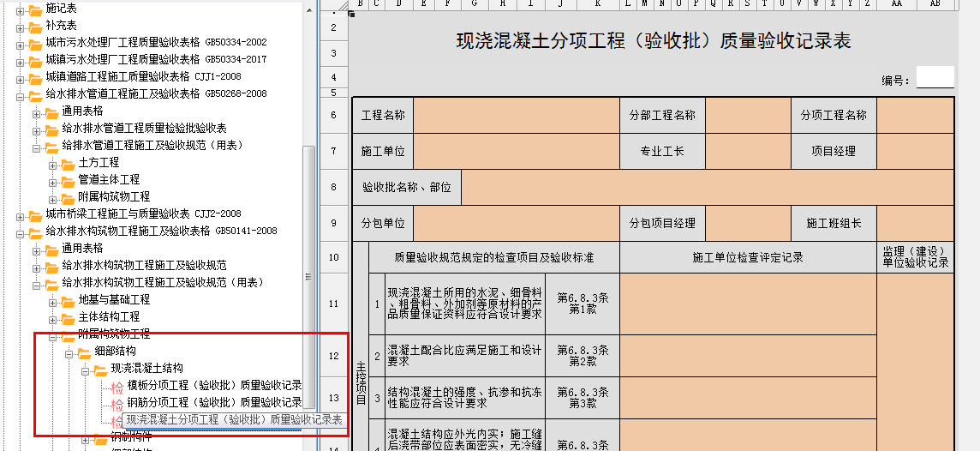
Task: Click the open folder icon for 细部结构
Action: pos(84,352)
